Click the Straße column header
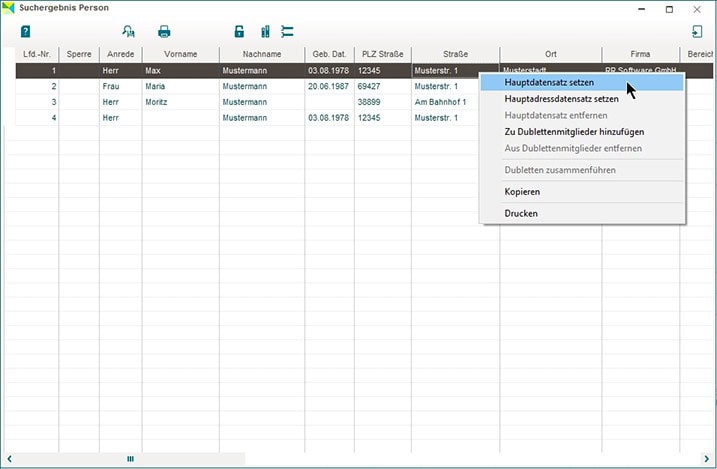 tap(455, 54)
